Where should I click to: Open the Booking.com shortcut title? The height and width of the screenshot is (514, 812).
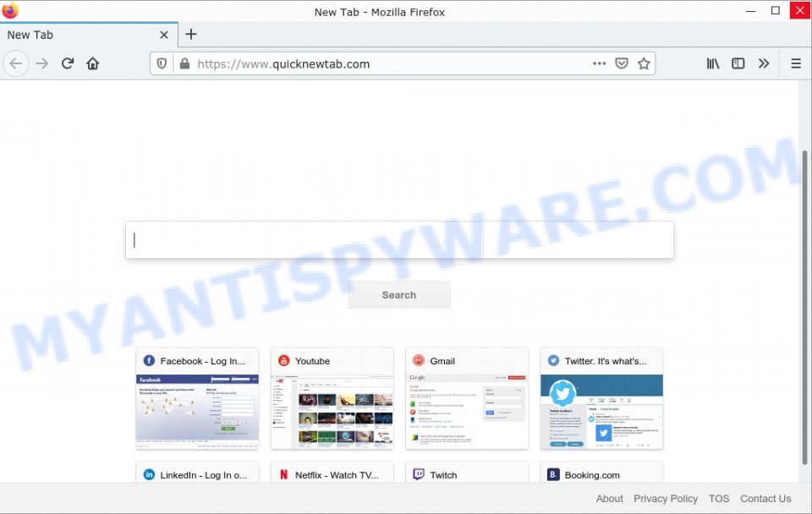(x=592, y=475)
